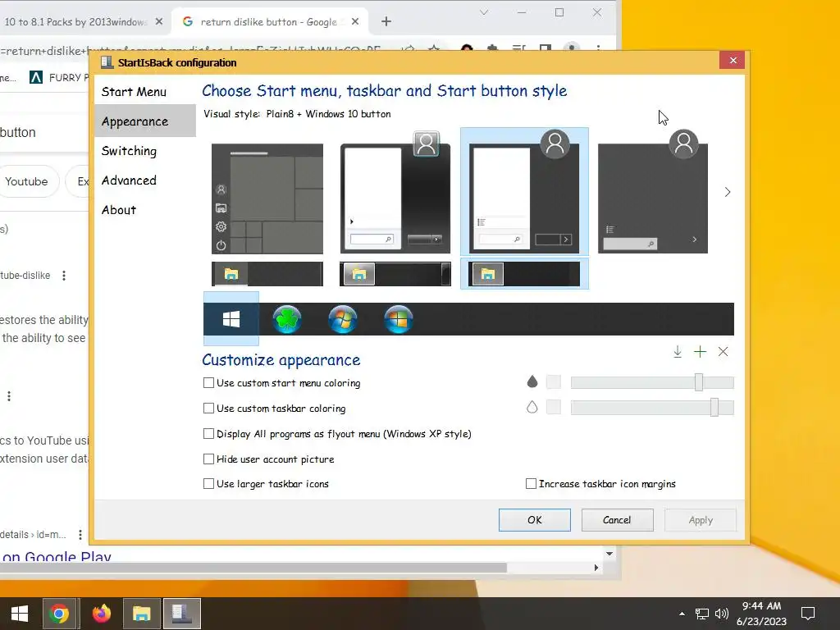The width and height of the screenshot is (840, 630).
Task: Switch to 10 to 8.1 Packs tab
Action: click(75, 22)
